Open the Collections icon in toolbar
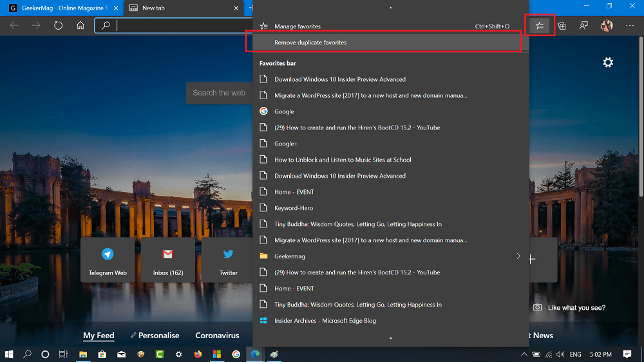The height and width of the screenshot is (362, 644). point(562,26)
